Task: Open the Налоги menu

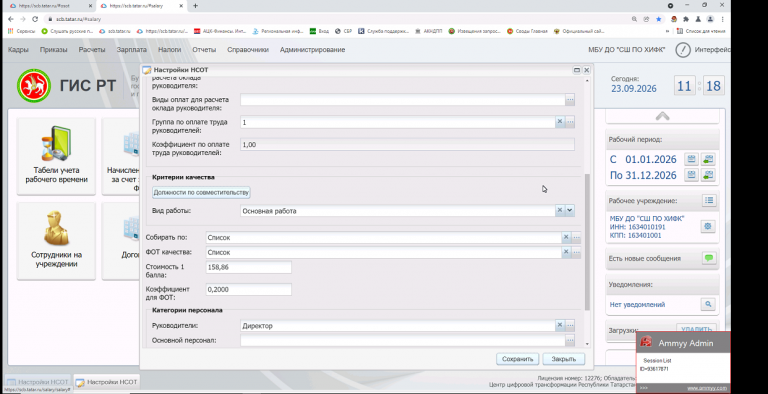Action: [x=169, y=49]
